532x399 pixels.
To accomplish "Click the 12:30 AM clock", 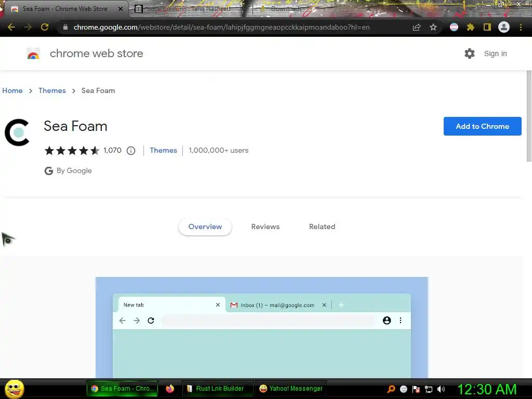I will click(x=487, y=389).
